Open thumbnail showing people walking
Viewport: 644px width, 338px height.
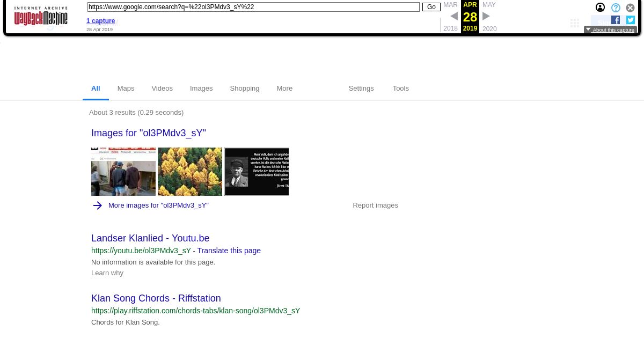click(123, 172)
